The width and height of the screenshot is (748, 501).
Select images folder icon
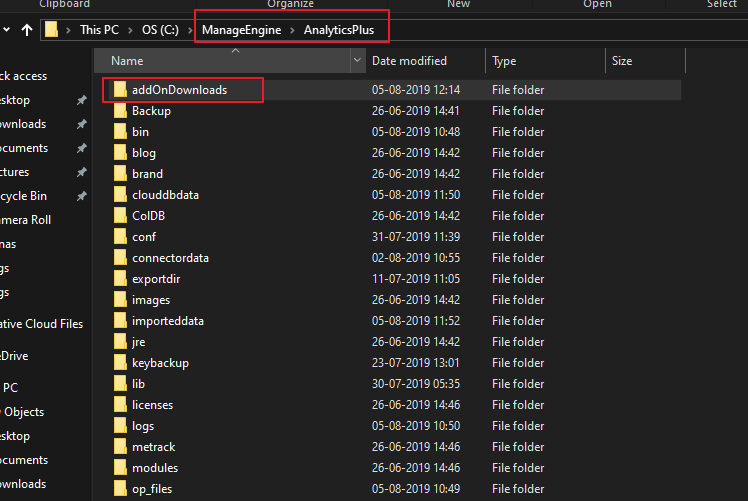(120, 300)
